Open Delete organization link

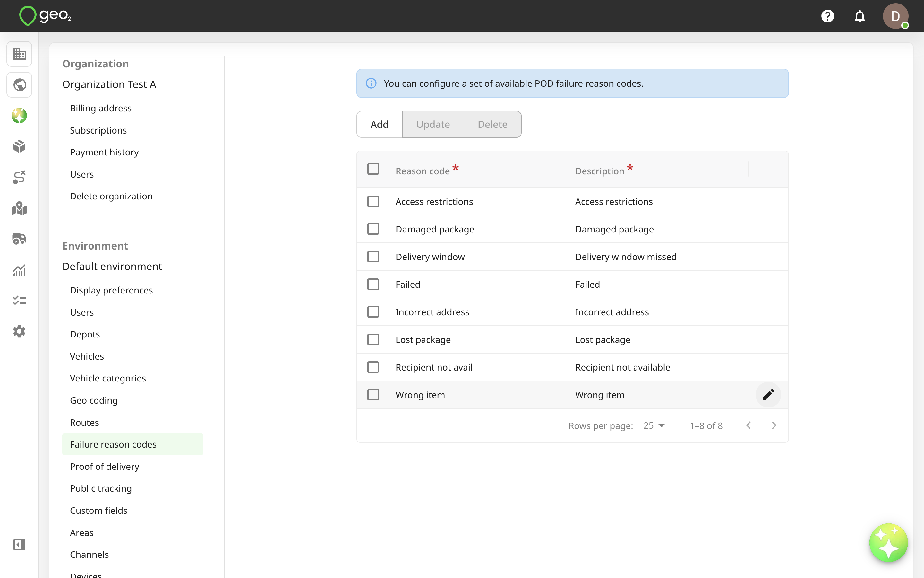tap(111, 196)
